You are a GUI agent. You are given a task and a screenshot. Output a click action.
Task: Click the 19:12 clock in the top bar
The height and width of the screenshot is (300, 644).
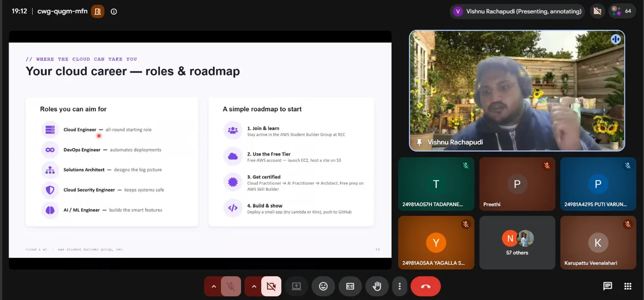tap(19, 11)
